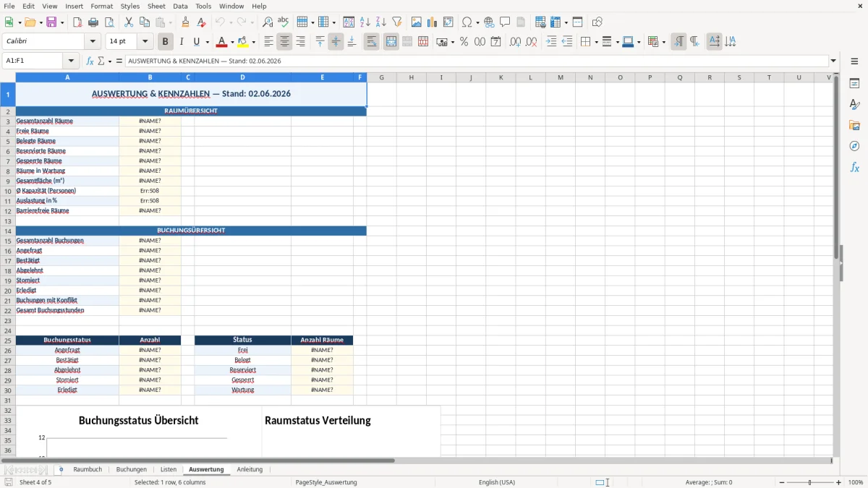Open font color dropdown arrow
868x488 pixels.
pyautogui.click(x=231, y=42)
